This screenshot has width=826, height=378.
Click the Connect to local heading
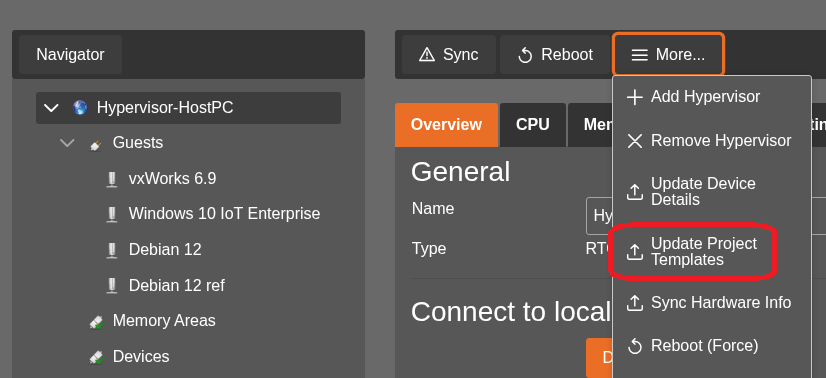(x=510, y=312)
